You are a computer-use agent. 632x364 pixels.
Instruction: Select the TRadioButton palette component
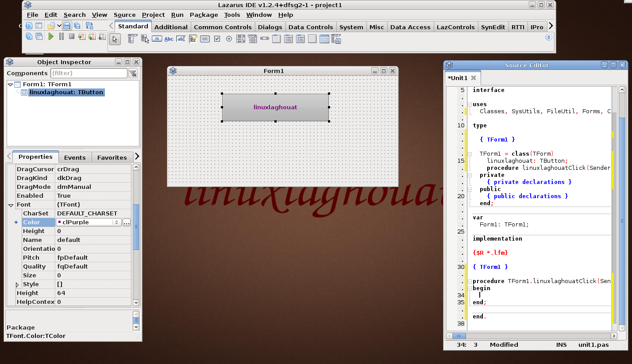229,39
